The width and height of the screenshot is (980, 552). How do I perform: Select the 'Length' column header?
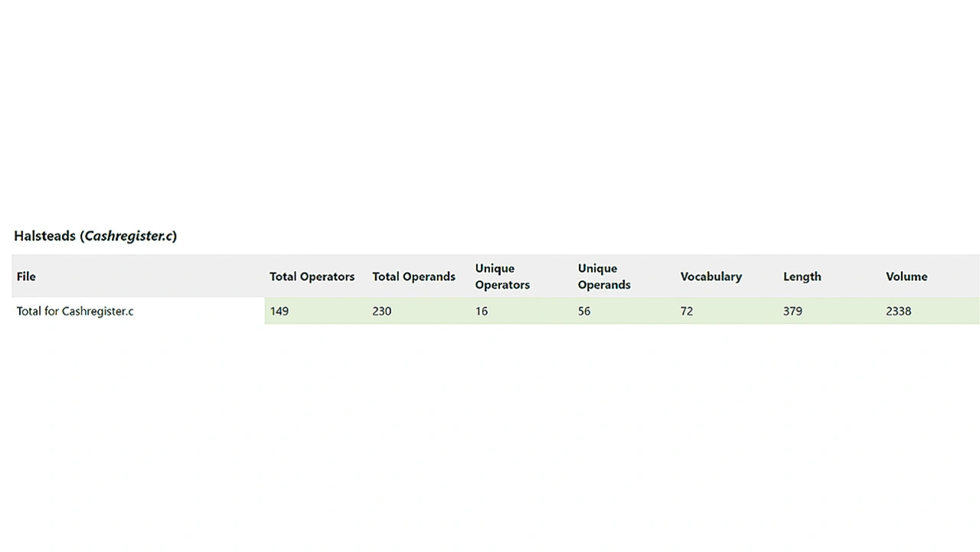coord(802,276)
